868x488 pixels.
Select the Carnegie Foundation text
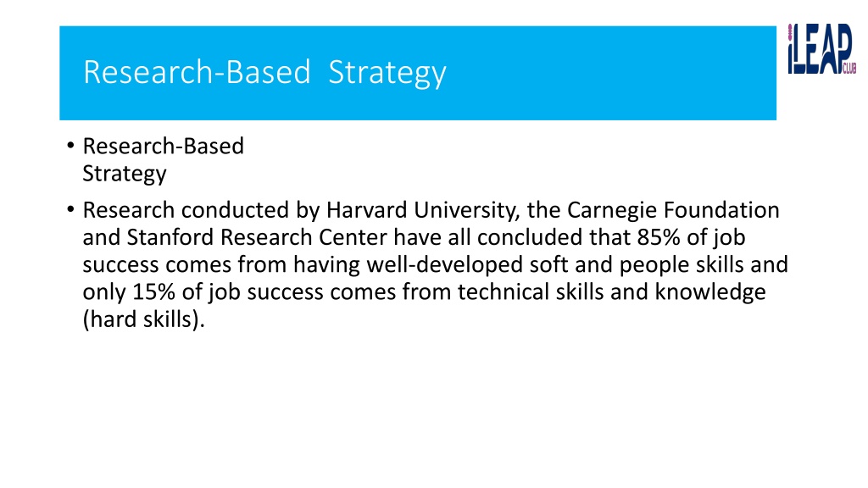point(673,210)
